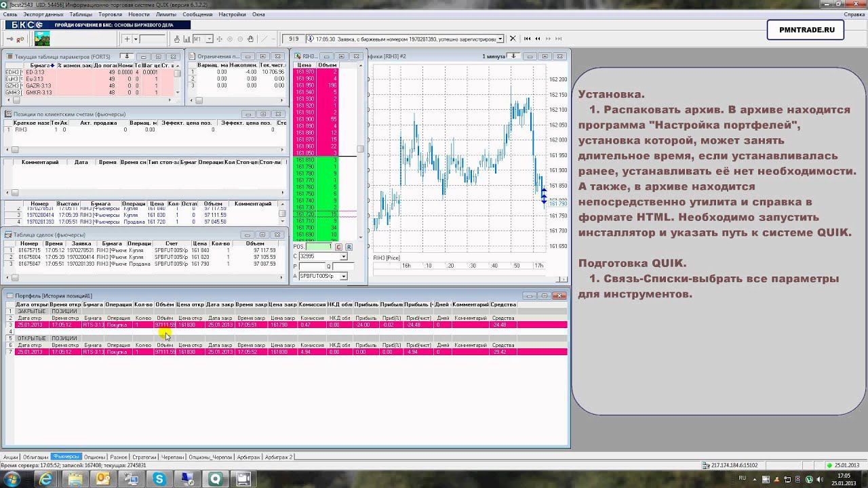
Task: Click the BKS training banner
Action: pyautogui.click(x=98, y=25)
